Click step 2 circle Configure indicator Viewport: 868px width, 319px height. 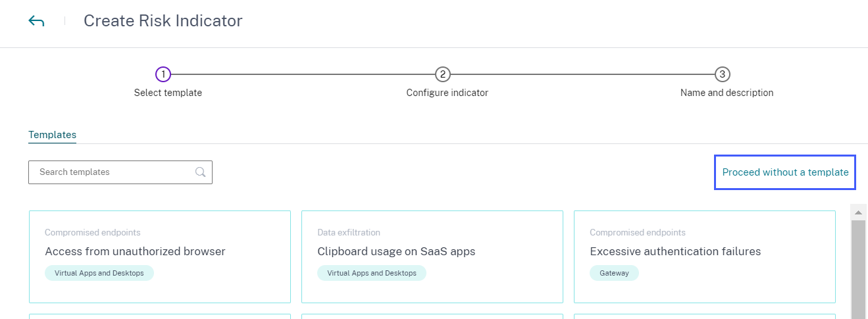click(x=443, y=74)
